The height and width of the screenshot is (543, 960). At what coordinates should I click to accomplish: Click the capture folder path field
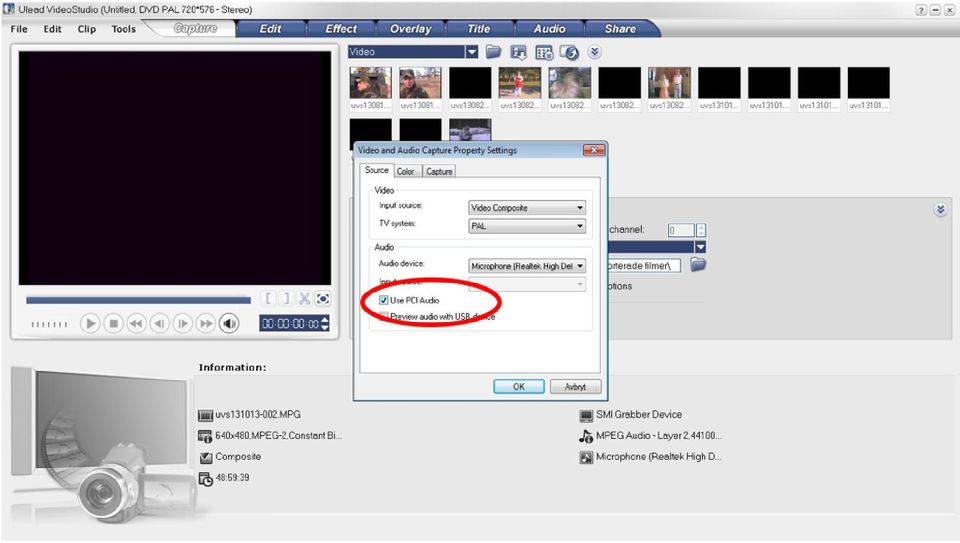pyautogui.click(x=644, y=266)
